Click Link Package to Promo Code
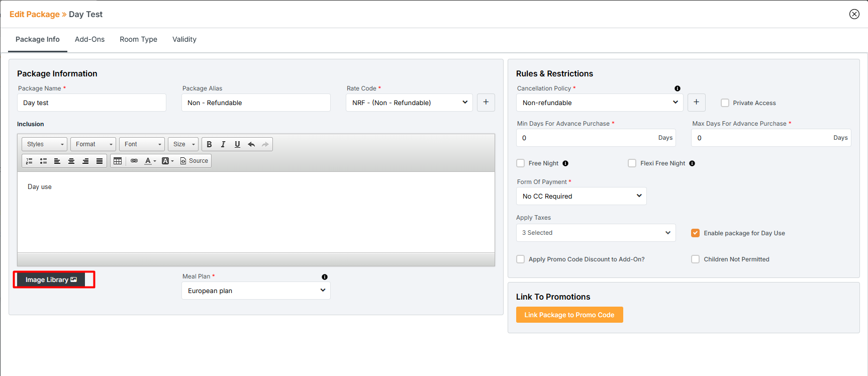The height and width of the screenshot is (376, 868). coord(569,315)
